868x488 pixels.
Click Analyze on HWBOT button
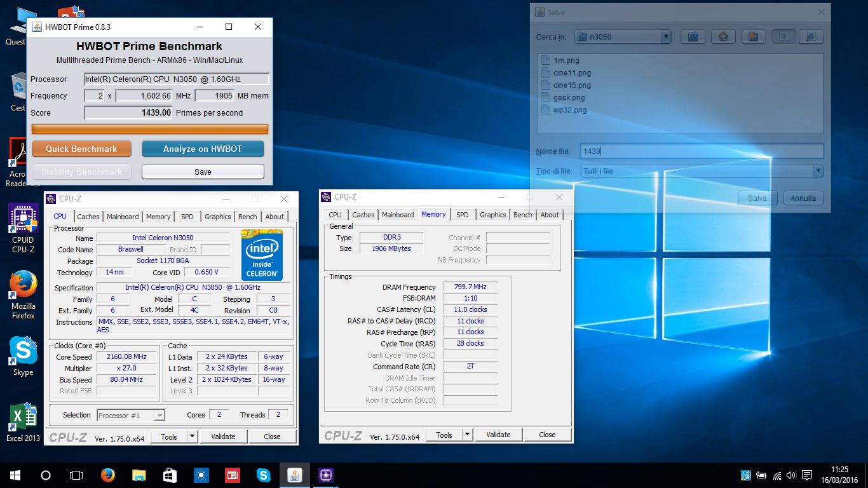click(203, 149)
